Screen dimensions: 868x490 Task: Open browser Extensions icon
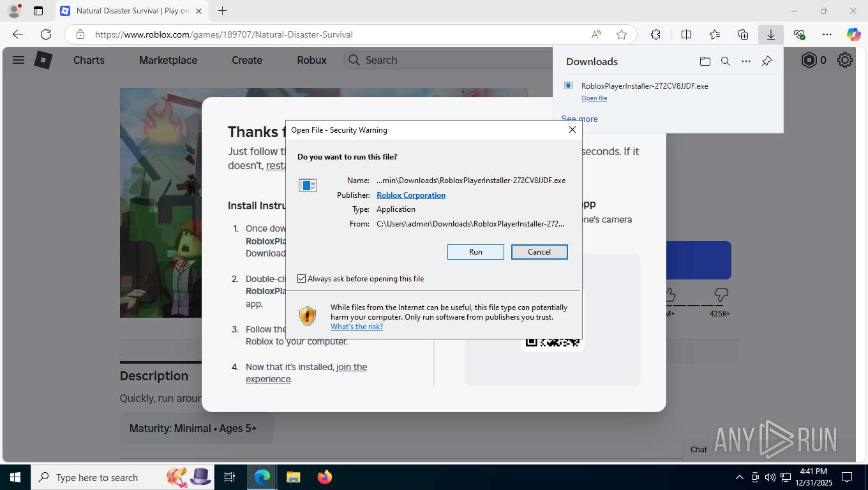tap(655, 34)
